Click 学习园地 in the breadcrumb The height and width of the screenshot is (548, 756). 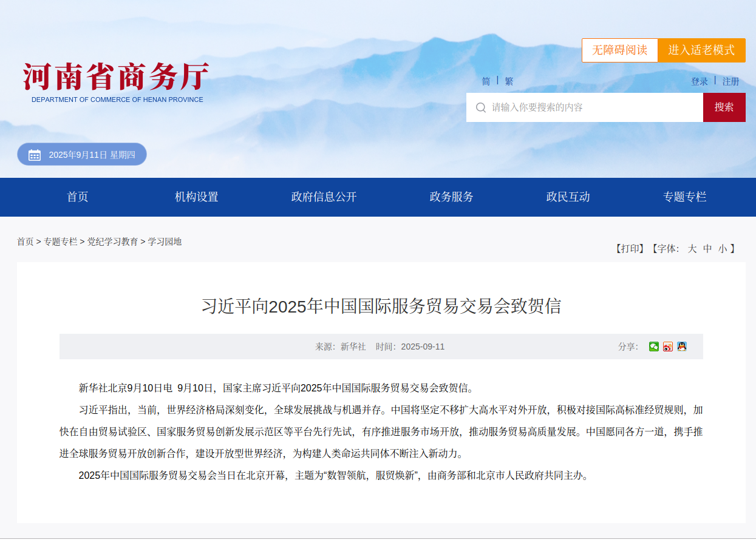[x=165, y=242]
